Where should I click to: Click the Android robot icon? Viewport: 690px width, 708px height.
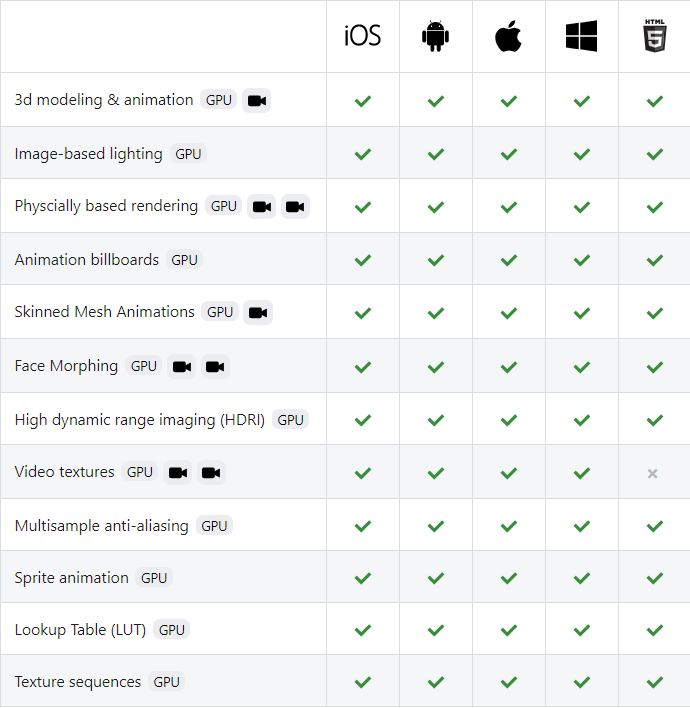click(435, 36)
